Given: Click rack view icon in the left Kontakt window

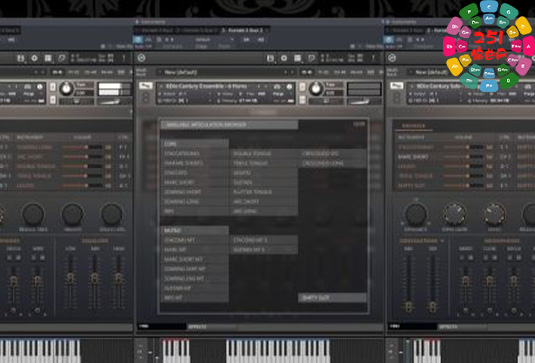Looking at the screenshot, I should tap(48, 58).
